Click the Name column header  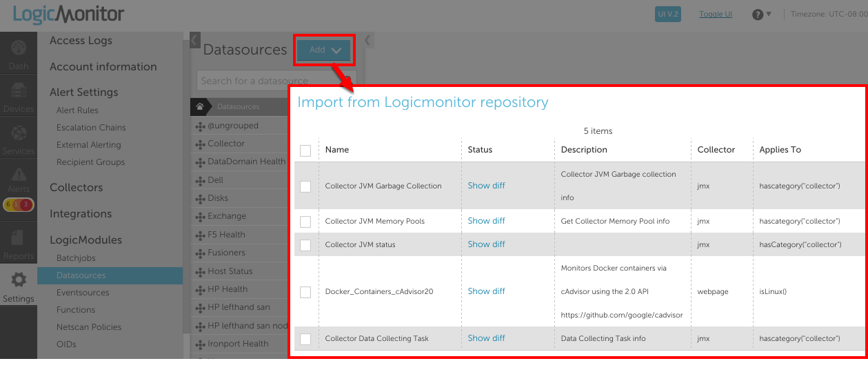[337, 150]
